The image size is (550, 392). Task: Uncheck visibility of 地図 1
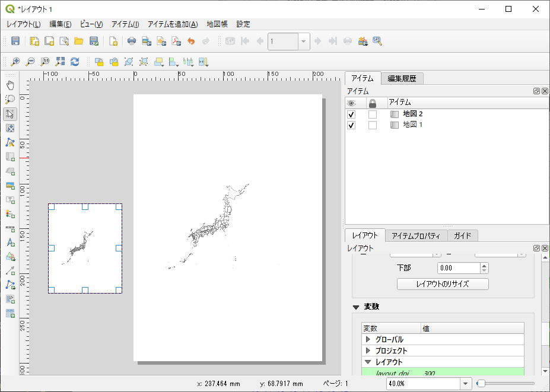pos(351,125)
